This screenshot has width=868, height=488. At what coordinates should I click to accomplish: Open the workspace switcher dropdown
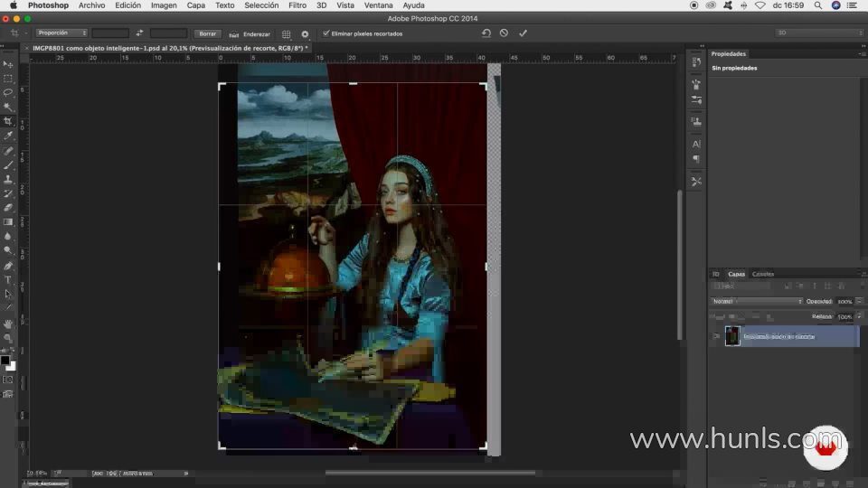(819, 33)
